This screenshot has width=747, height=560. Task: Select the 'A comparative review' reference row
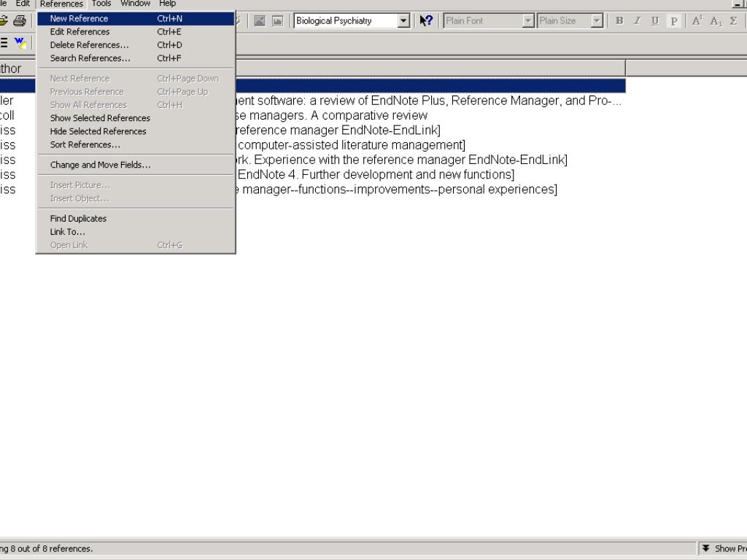point(332,115)
